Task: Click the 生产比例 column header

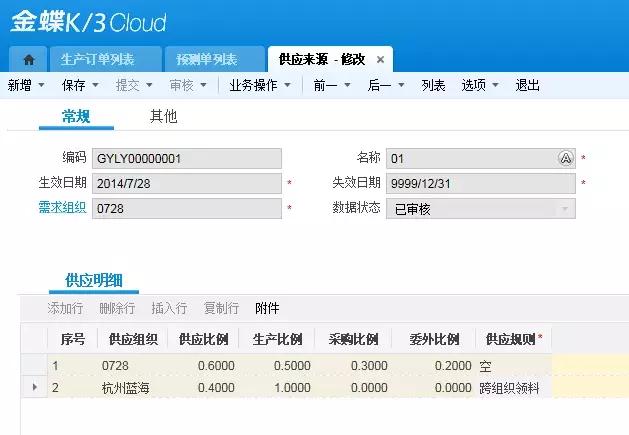Action: coord(277,339)
